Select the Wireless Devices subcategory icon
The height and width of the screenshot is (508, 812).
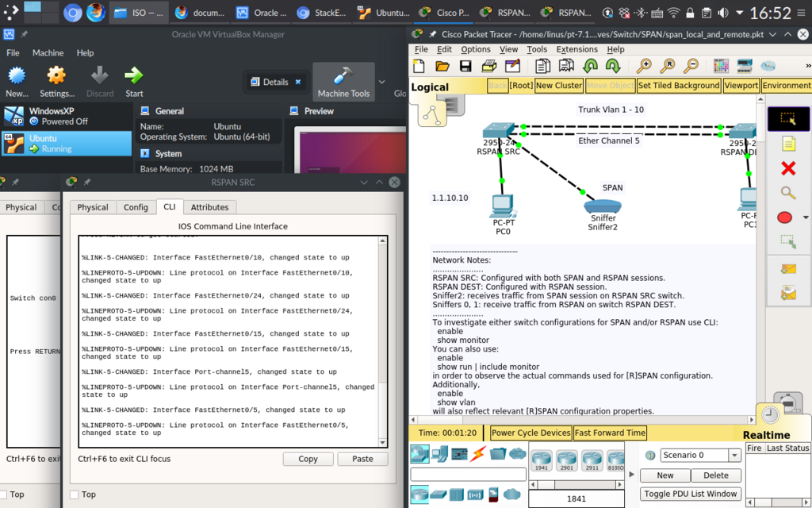coord(475,494)
